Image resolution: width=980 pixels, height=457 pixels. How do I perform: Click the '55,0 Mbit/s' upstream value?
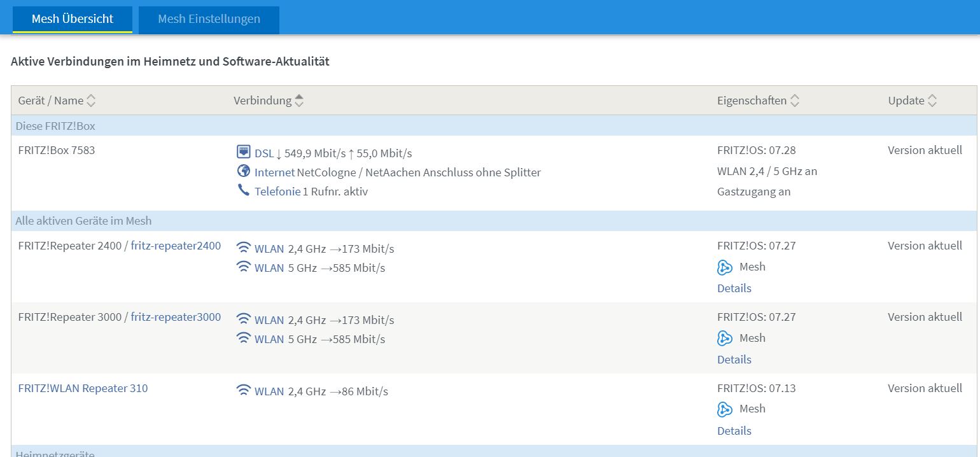384,153
